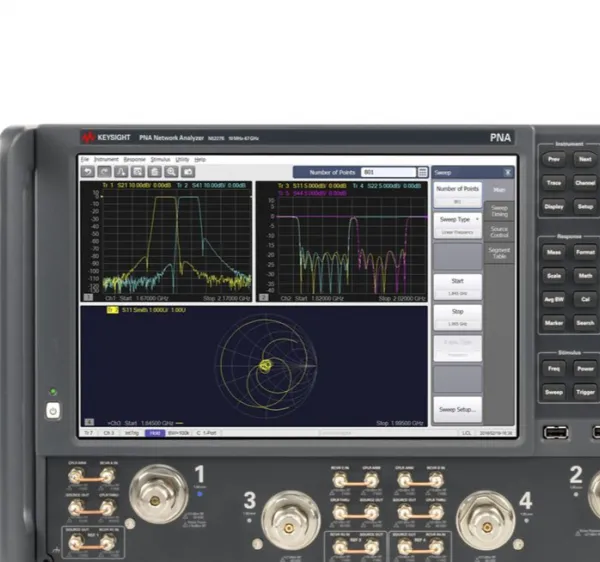Open the Response menu
Screen dimensions: 600x562
134,160
